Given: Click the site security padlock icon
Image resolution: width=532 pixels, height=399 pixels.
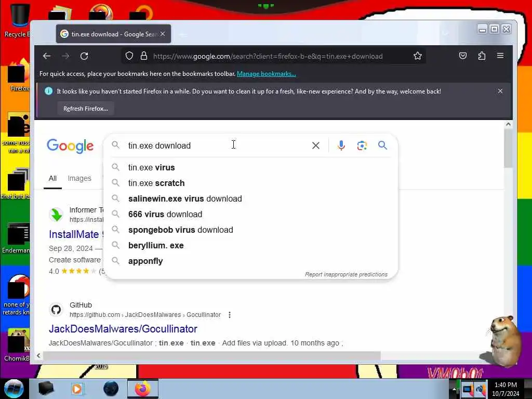Looking at the screenshot, I should point(144,56).
